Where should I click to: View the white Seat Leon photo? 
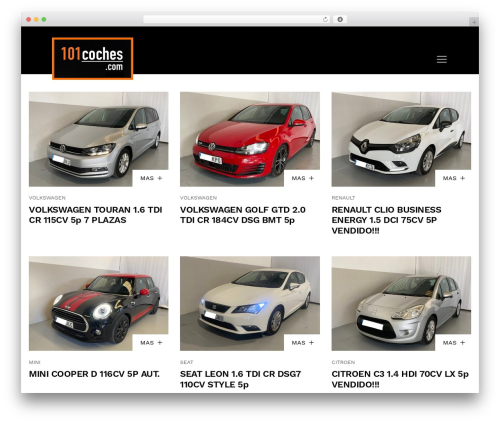(x=250, y=303)
